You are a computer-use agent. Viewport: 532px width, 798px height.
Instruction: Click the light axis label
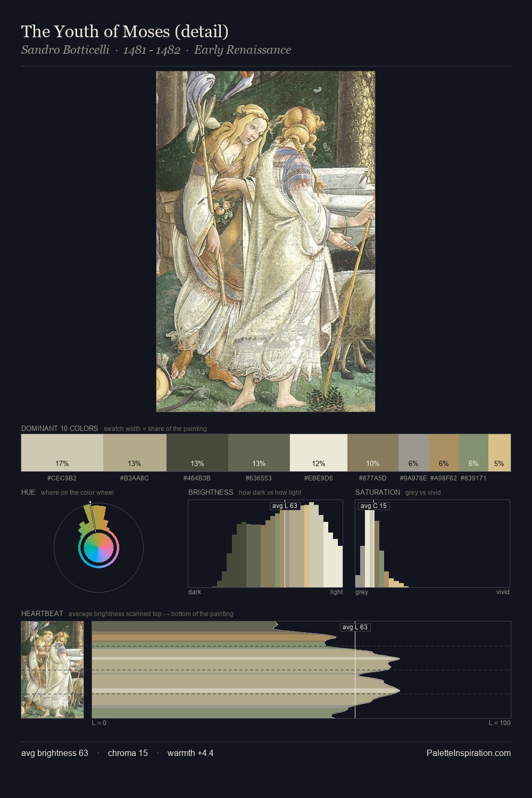click(336, 592)
